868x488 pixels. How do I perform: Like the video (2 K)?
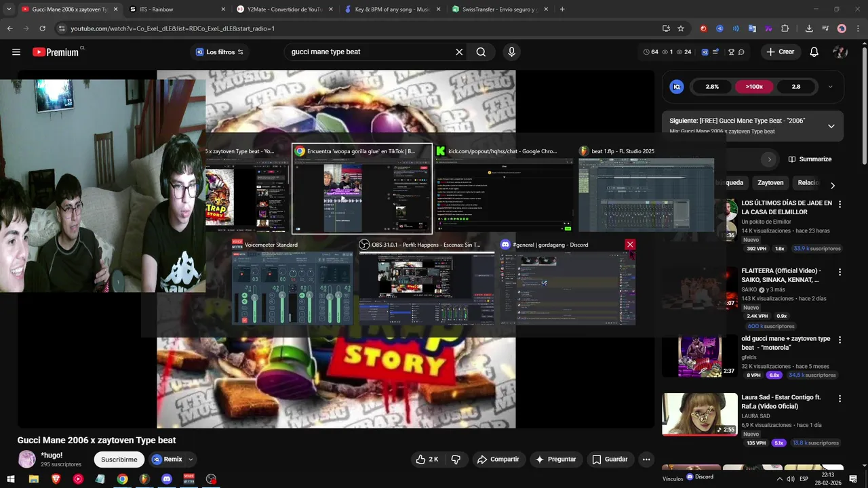click(427, 459)
